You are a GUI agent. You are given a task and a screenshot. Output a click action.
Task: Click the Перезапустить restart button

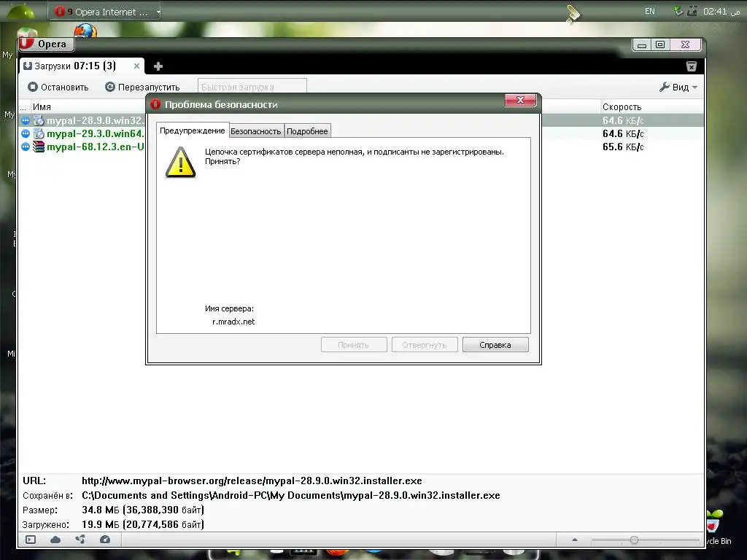pyautogui.click(x=142, y=87)
